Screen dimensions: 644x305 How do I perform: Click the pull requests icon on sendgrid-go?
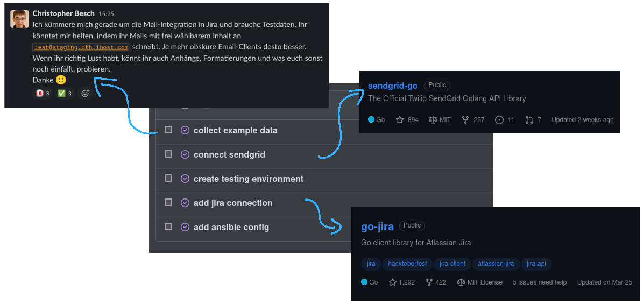tap(529, 120)
